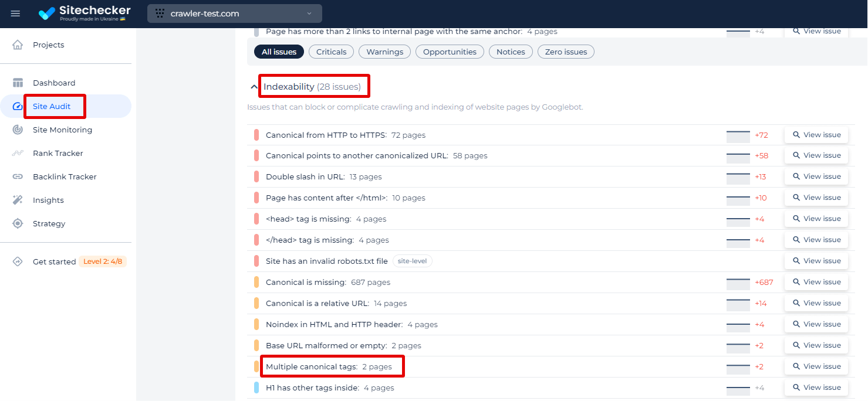View issue for Multiple canonical tags
This screenshot has width=868, height=401.
[816, 366]
